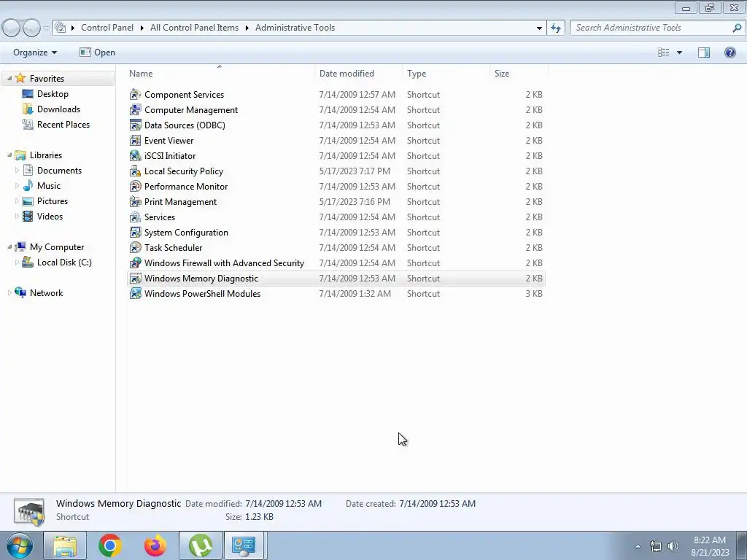The height and width of the screenshot is (560, 747).
Task: Launch Google Chrome from the taskbar
Action: 110,545
